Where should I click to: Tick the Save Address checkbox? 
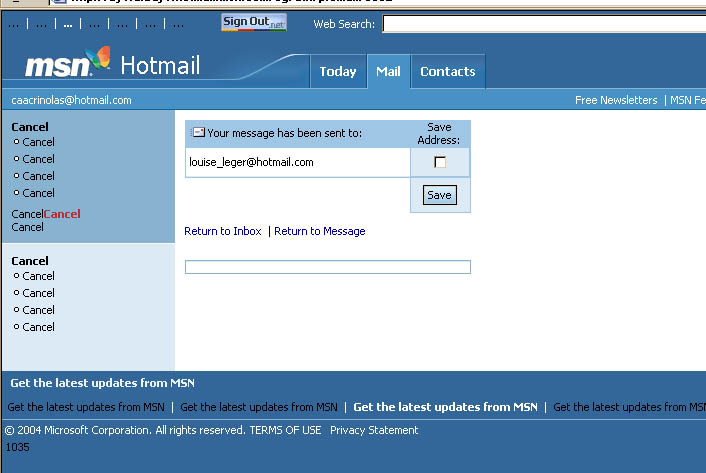(x=440, y=162)
